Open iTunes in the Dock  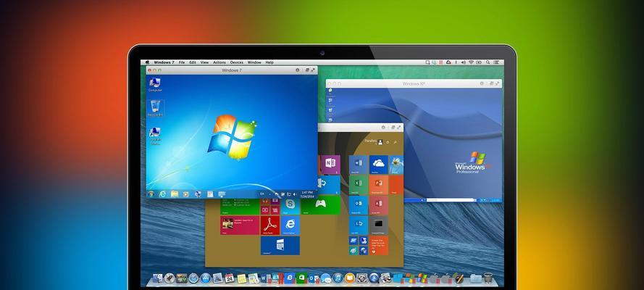click(x=338, y=278)
